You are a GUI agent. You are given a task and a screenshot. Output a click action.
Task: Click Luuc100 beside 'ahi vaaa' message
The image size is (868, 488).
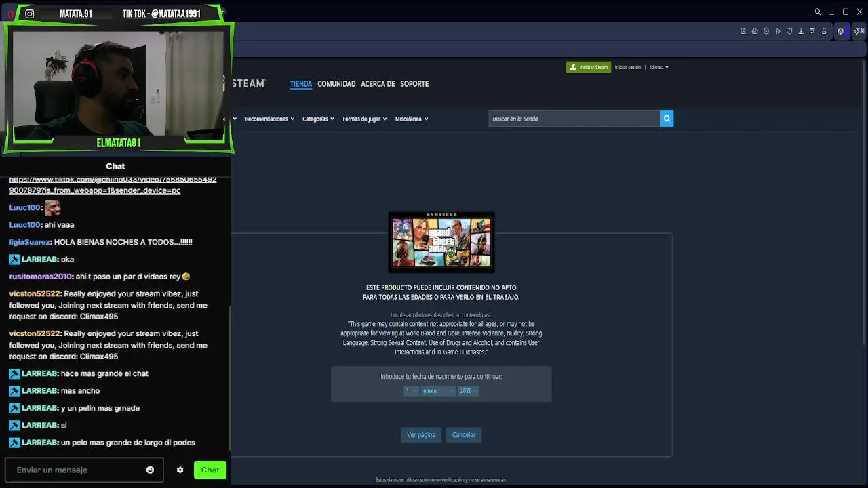pos(25,225)
